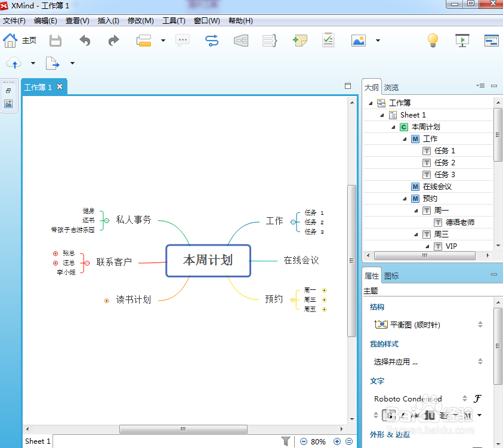The width and height of the screenshot is (503, 448).
Task: Restore the left sidebar panel icon
Action: 8,91
